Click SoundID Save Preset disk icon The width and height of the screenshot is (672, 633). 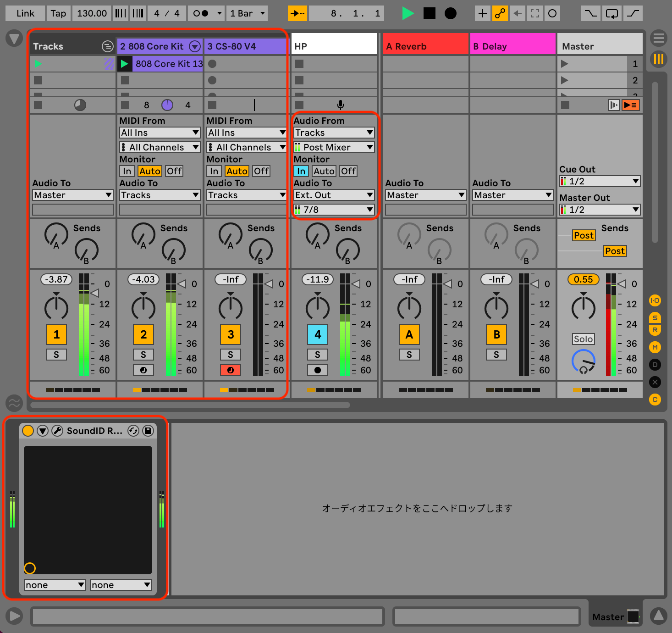(148, 431)
